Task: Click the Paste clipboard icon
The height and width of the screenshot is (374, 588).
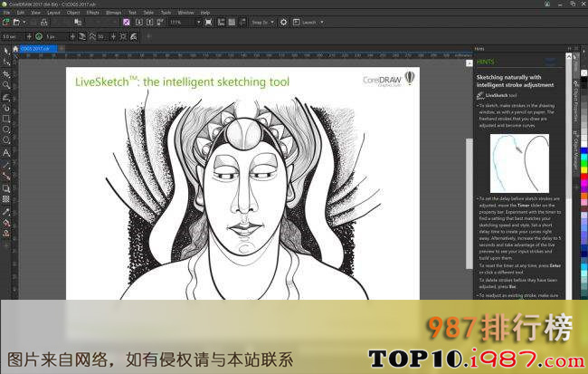Action: point(78,22)
